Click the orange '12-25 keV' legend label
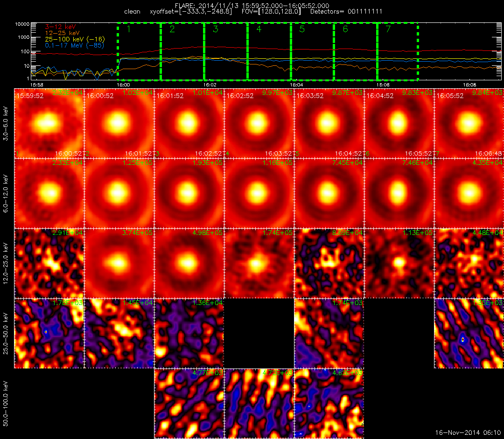504x439 pixels. click(62, 33)
